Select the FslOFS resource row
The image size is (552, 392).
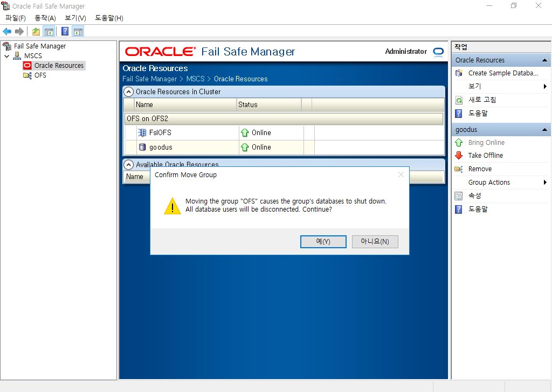tap(284, 132)
